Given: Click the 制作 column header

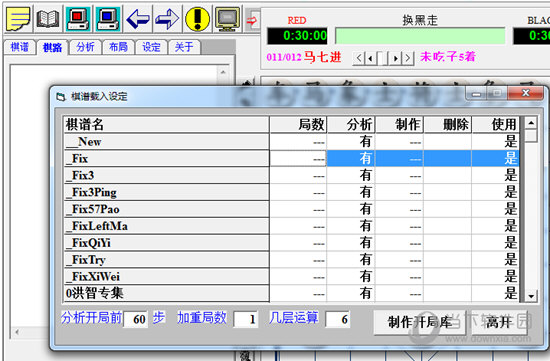Looking at the screenshot, I should pyautogui.click(x=400, y=125).
